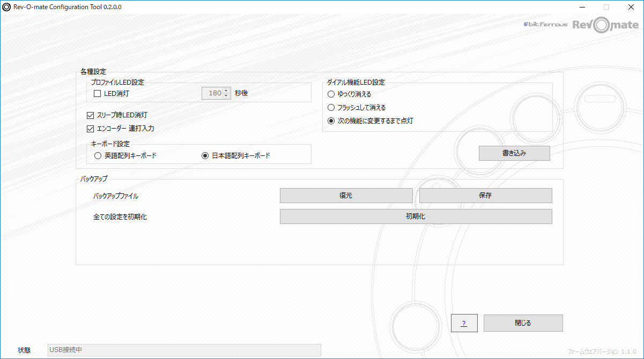
Task: Open help with the ? button
Action: (464, 323)
